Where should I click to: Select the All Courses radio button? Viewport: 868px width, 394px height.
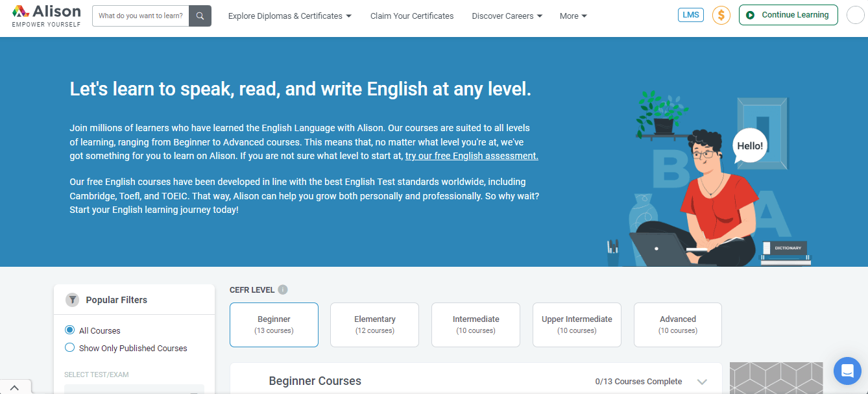(70, 330)
